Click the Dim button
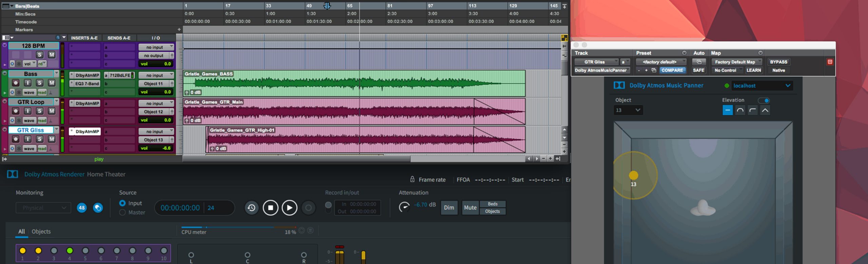 click(x=449, y=207)
